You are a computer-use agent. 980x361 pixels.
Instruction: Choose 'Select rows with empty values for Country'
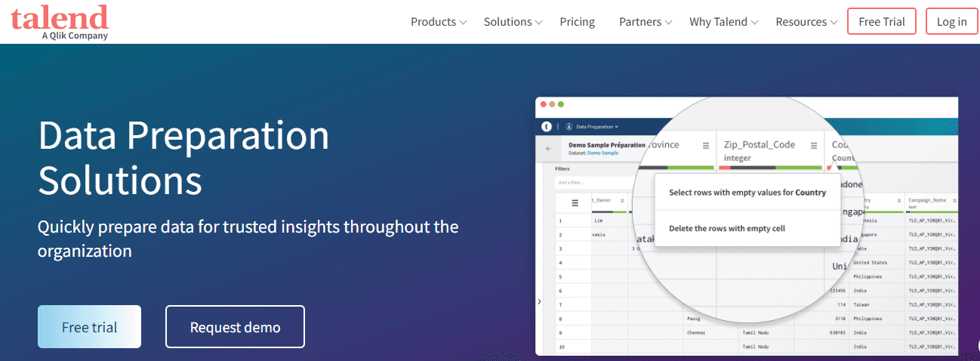pyautogui.click(x=747, y=193)
